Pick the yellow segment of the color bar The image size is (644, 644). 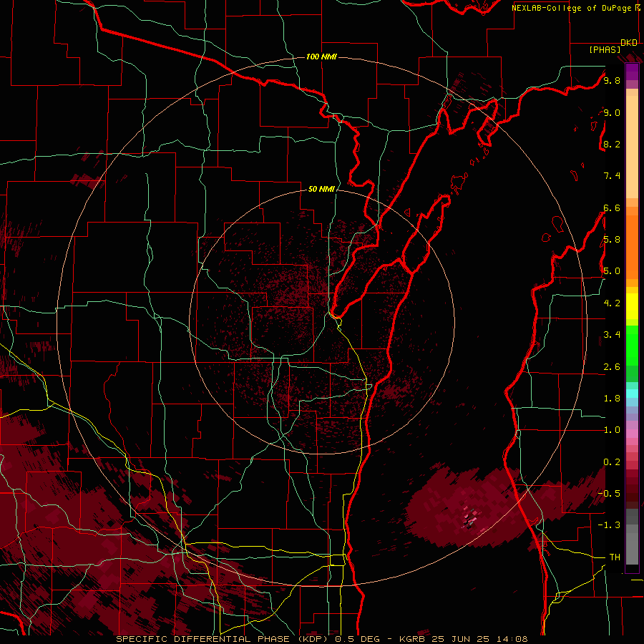[632, 306]
